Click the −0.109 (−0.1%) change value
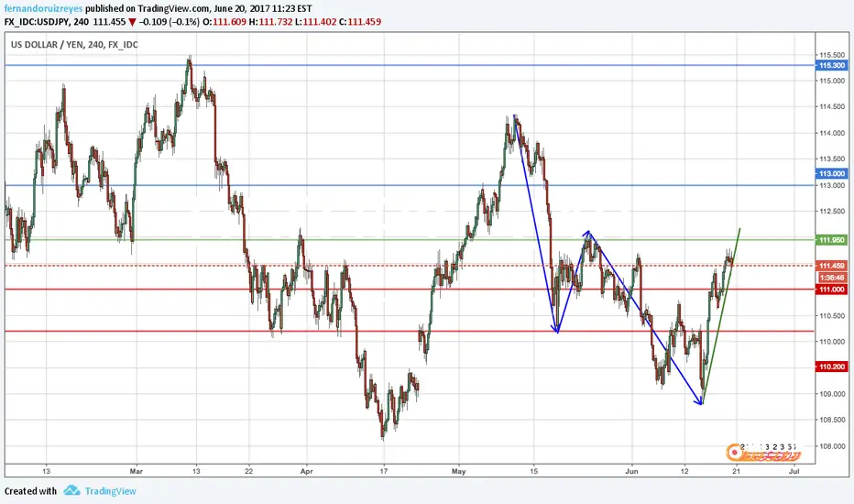Image resolution: width=854 pixels, height=504 pixels. (x=169, y=22)
